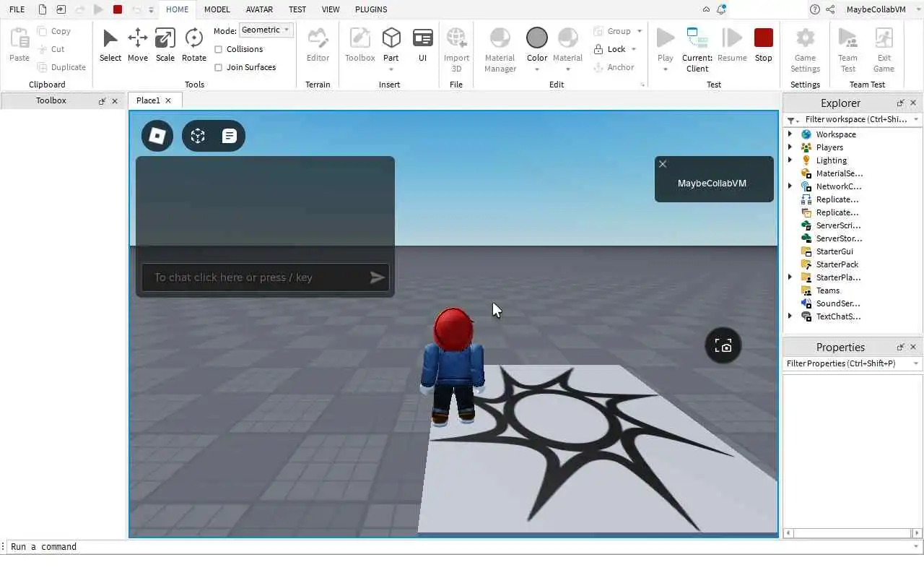This screenshot has width=924, height=578.
Task: Open the FILE menu
Action: pos(17,9)
